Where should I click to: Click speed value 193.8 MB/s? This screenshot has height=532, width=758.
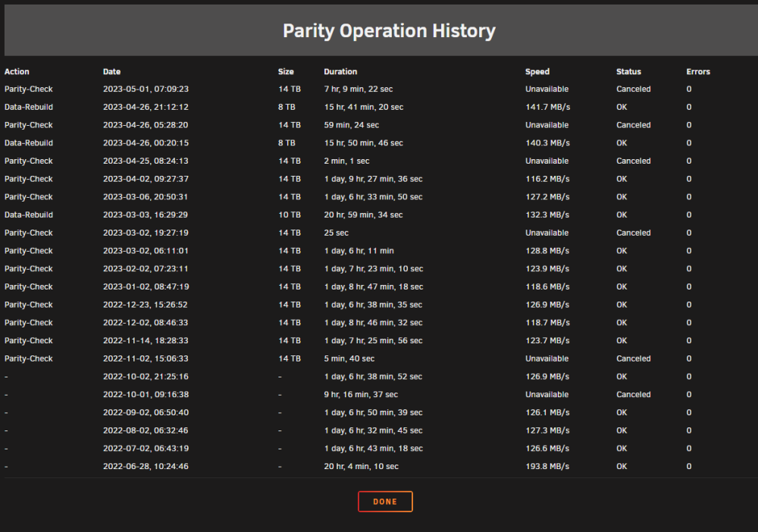coord(548,466)
